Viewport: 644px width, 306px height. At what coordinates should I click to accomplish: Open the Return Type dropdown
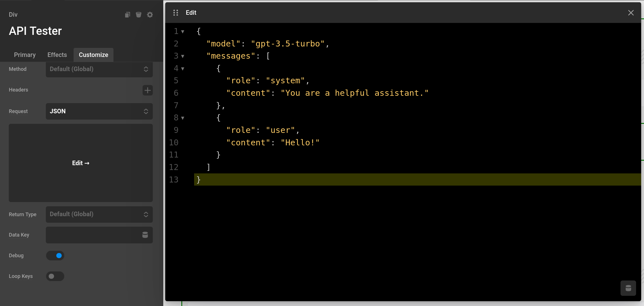point(99,214)
